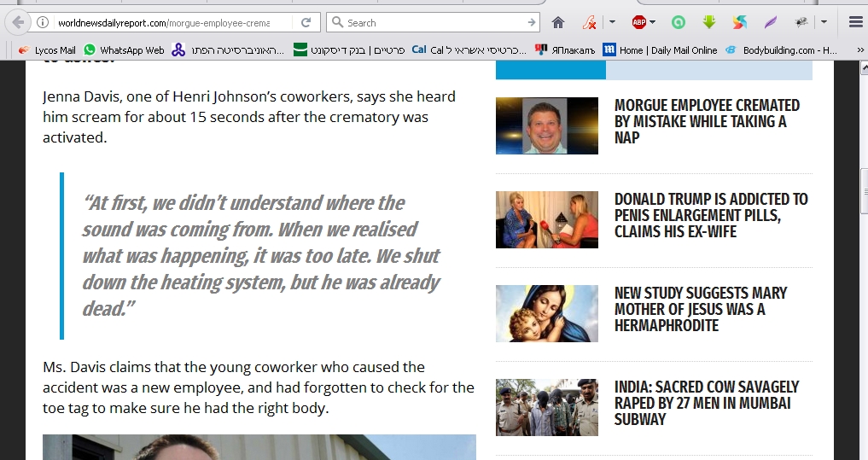Click the paragraph starting 'Ms. Davis claims'
This screenshot has width=868, height=460.
[x=259, y=387]
